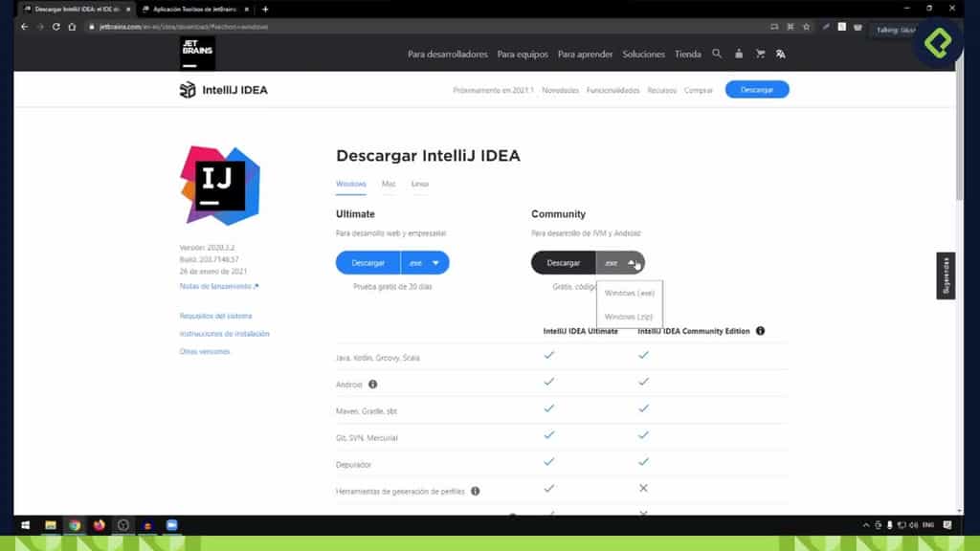Open the Soluciones menu
The height and width of the screenshot is (551, 980).
click(x=643, y=55)
